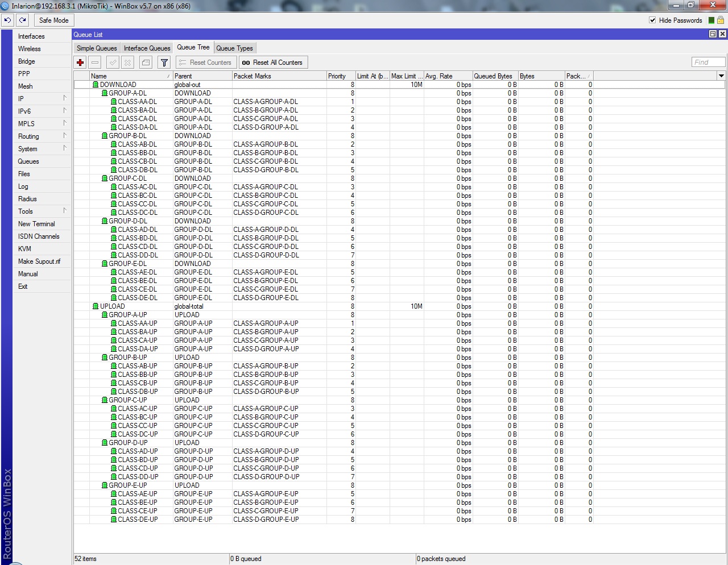Expand the IPv6 submenu arrow
Screen dimensions: 728x565
[65, 110]
